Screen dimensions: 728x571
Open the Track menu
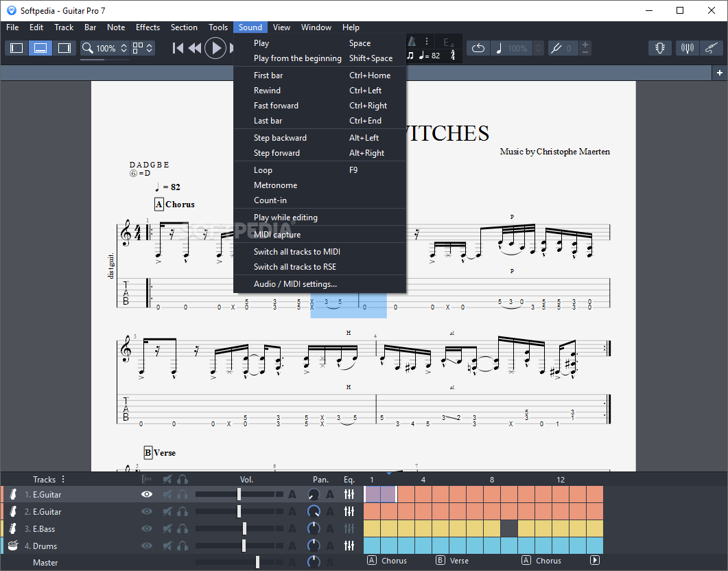click(64, 27)
